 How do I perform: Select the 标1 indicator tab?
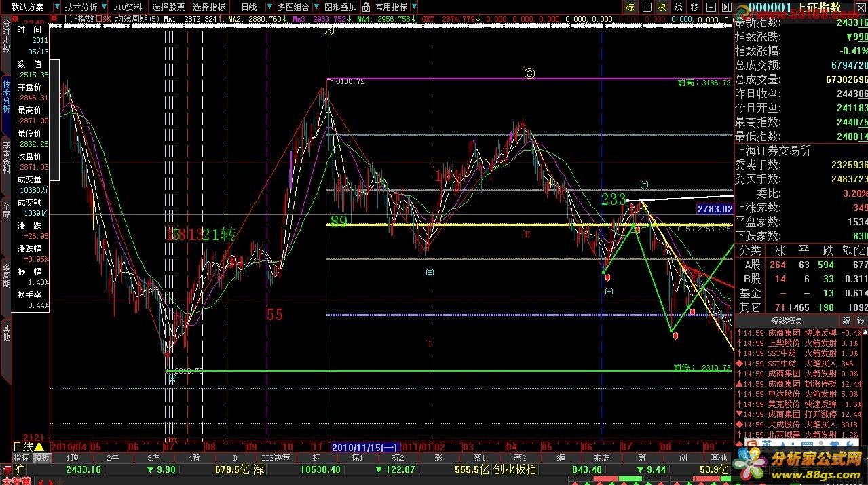357,458
